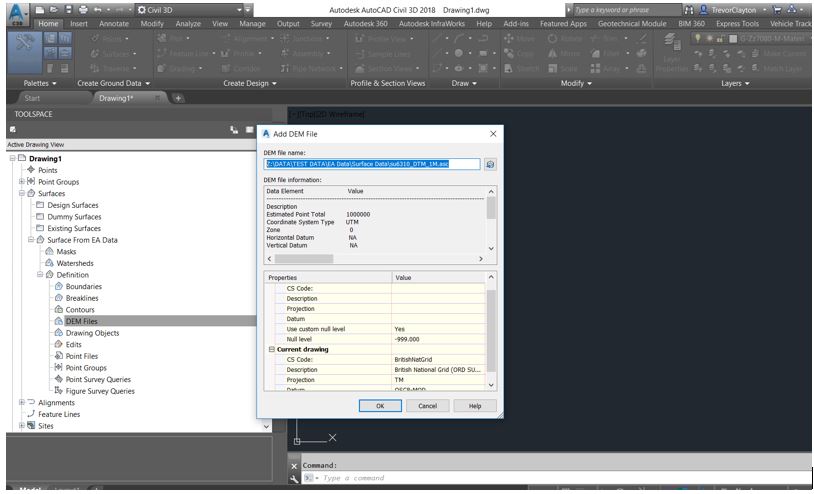Click the Contours icon under Definition
814x494 pixels.
59,309
